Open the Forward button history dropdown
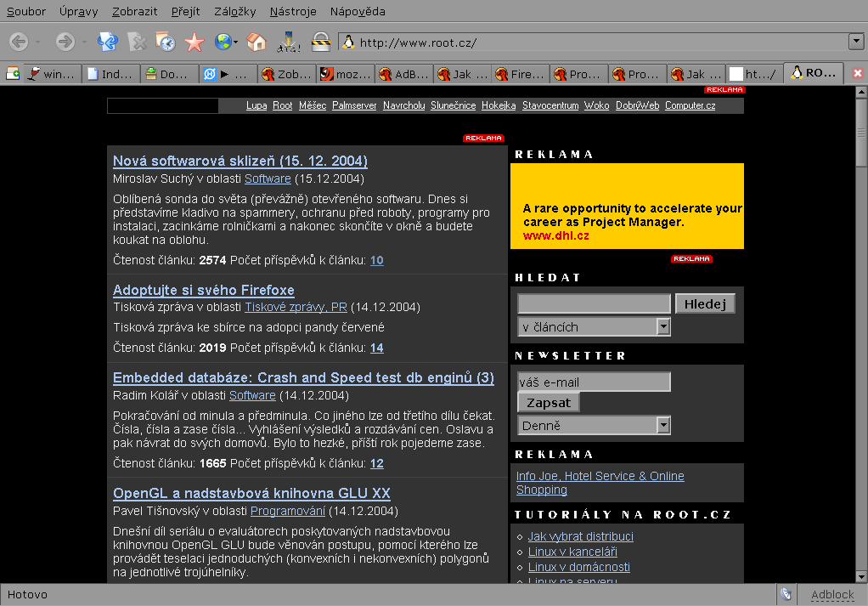Viewport: 868px width, 606px height. coord(84,42)
